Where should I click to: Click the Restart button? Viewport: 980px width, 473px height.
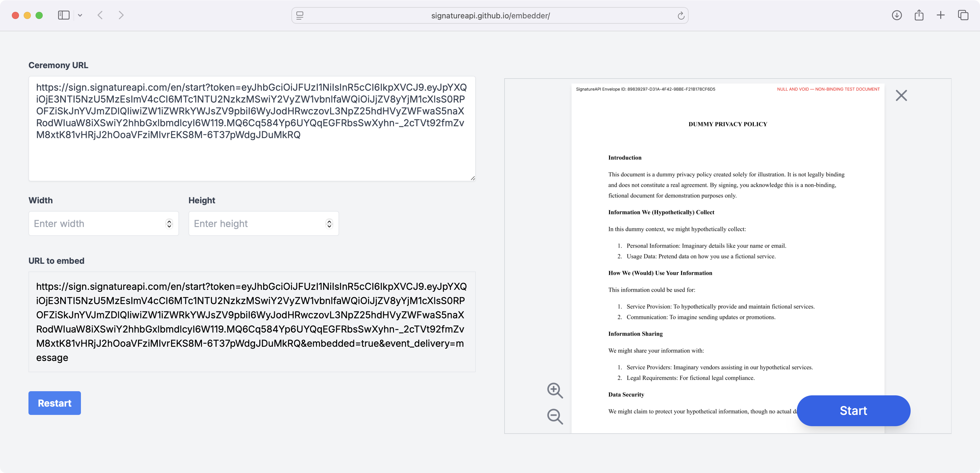(55, 403)
